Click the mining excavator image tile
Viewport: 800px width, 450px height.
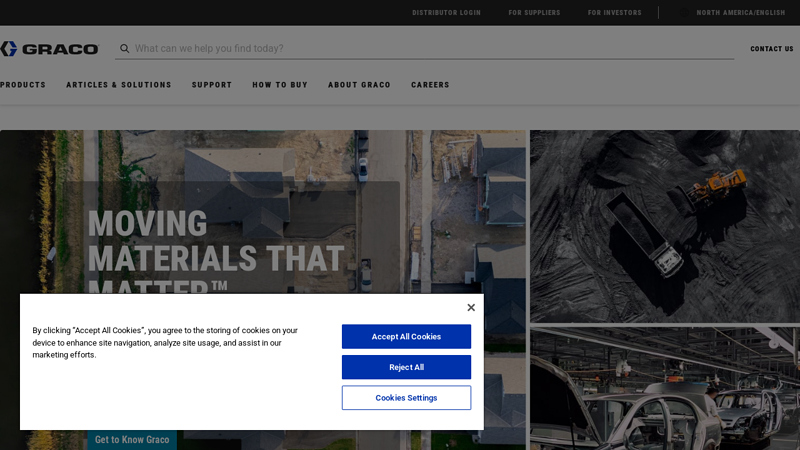coord(665,225)
